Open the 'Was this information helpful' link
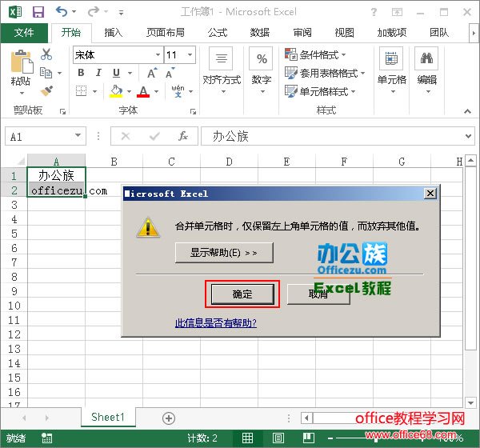The width and height of the screenshot is (480, 448). coord(216,322)
